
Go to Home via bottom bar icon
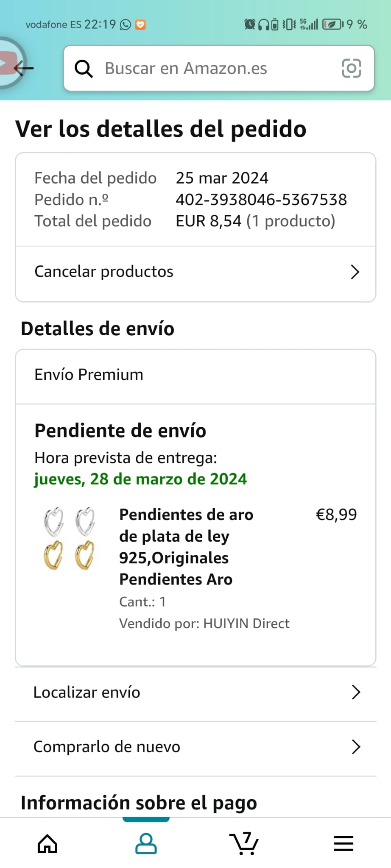coord(47,843)
